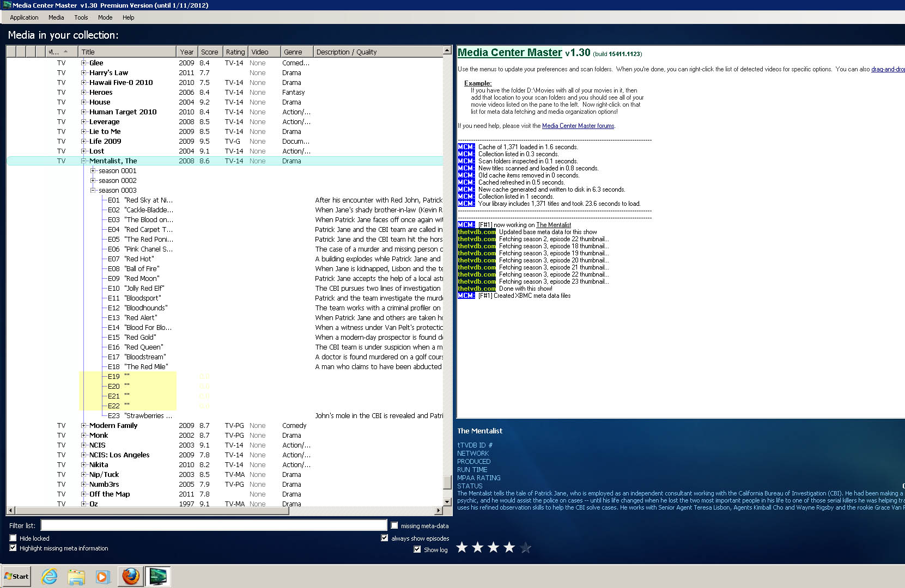Open the Mode menu
Image resolution: width=905 pixels, height=588 pixels.
point(105,17)
